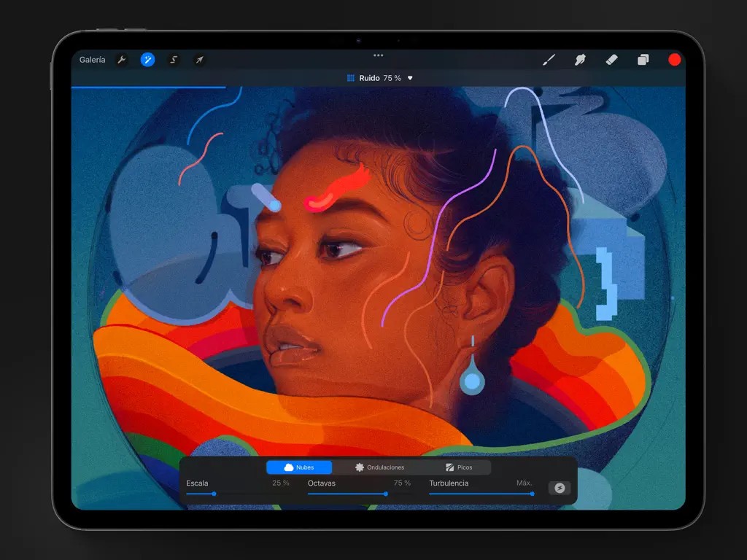
Task: Expand the Ruido 75 % dropdown arrow
Action: click(410, 78)
